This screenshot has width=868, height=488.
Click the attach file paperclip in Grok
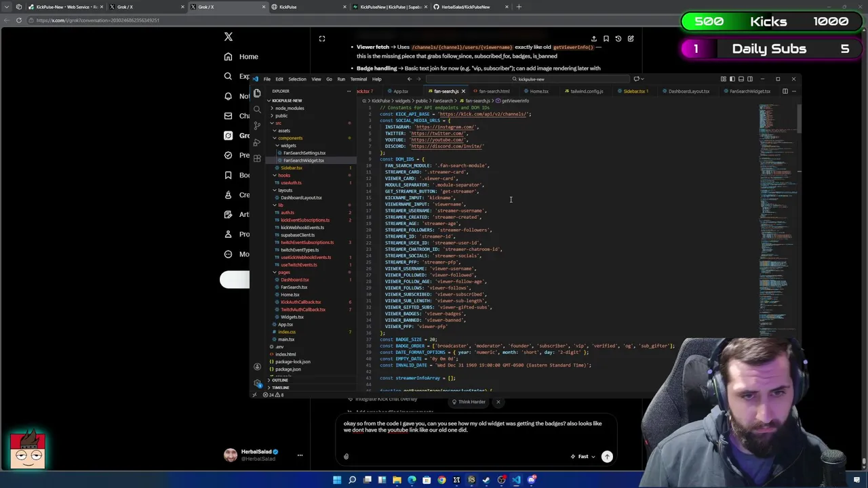click(346, 456)
